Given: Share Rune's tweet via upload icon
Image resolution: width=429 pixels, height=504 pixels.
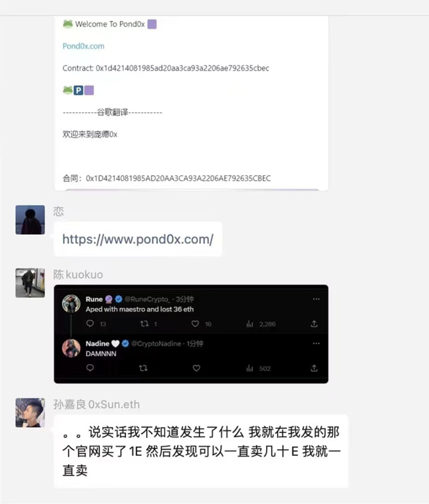Looking at the screenshot, I should [x=314, y=323].
